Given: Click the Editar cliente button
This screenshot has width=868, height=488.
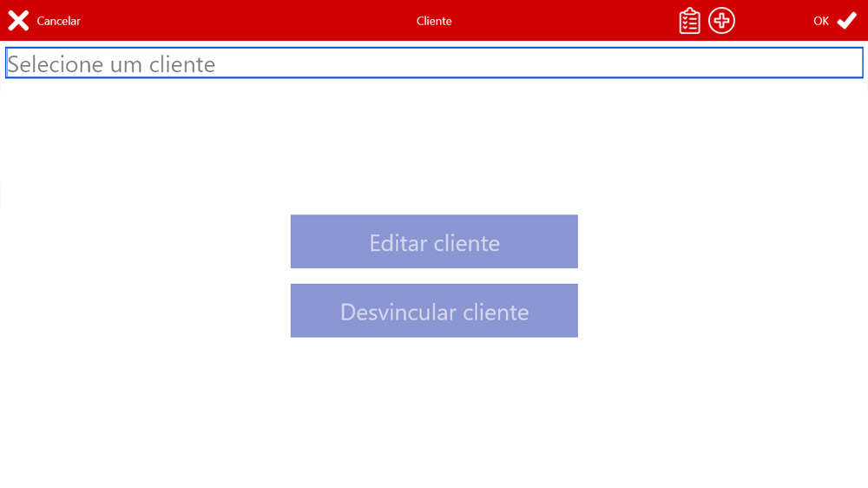Looking at the screenshot, I should click(434, 241).
